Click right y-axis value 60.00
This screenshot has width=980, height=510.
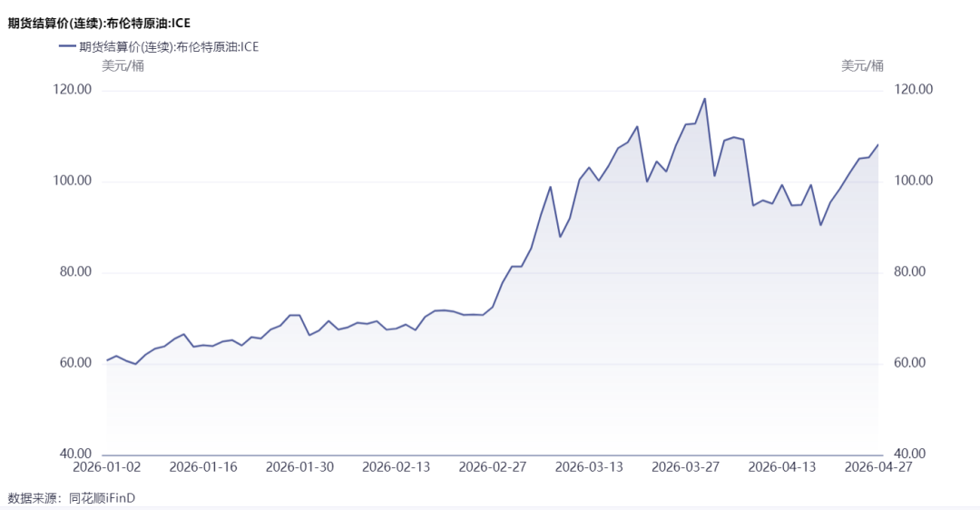coord(909,363)
